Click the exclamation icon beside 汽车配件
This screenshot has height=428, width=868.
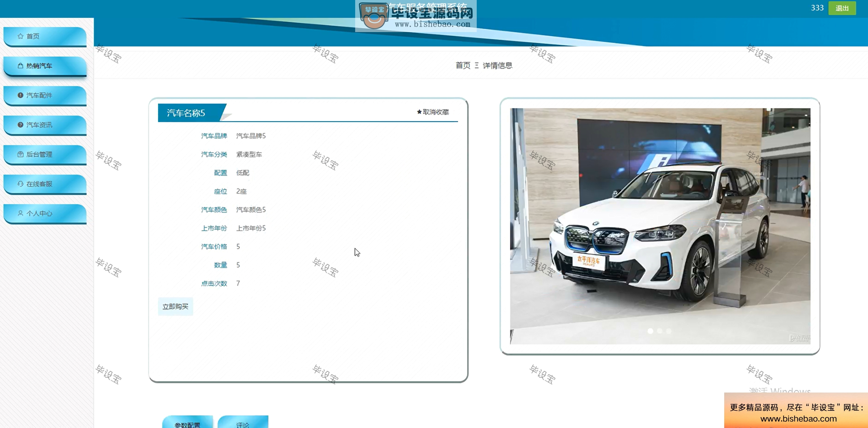(x=21, y=95)
